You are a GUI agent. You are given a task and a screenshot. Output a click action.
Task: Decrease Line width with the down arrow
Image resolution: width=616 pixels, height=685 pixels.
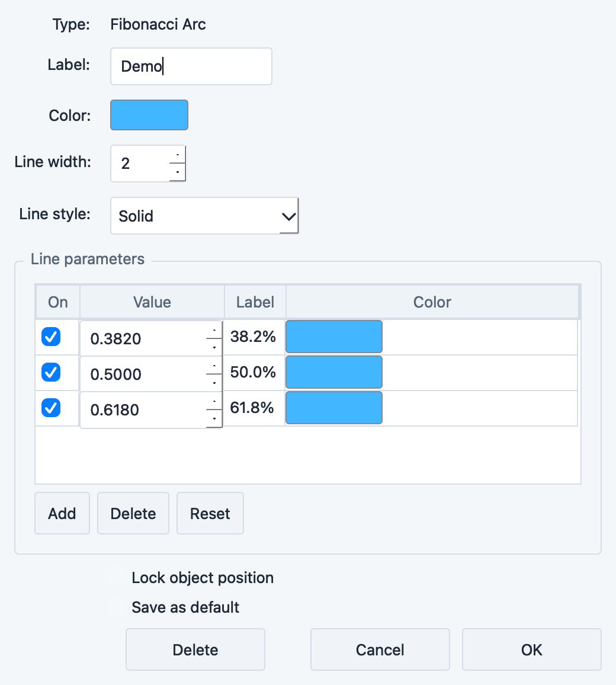pyautogui.click(x=177, y=172)
